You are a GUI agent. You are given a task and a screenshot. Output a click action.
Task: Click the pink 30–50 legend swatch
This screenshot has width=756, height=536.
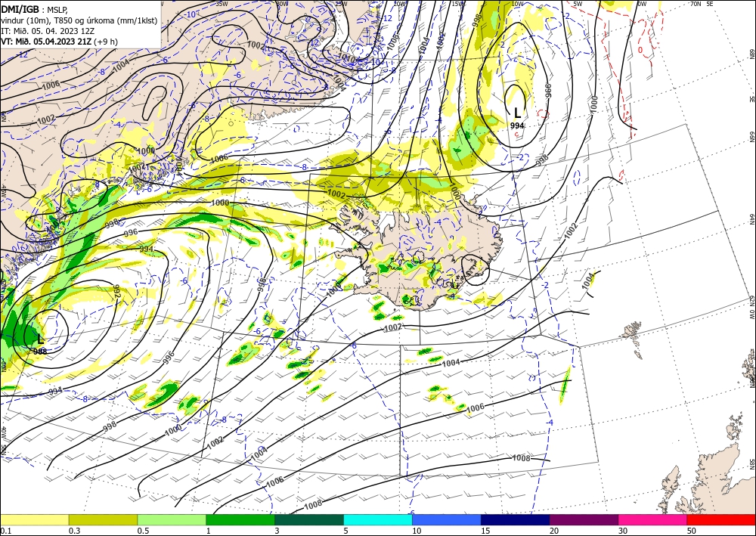click(653, 519)
